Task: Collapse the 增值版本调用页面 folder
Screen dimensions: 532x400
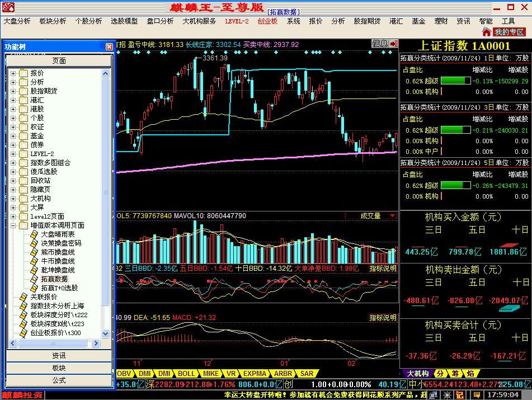Action: pos(13,225)
